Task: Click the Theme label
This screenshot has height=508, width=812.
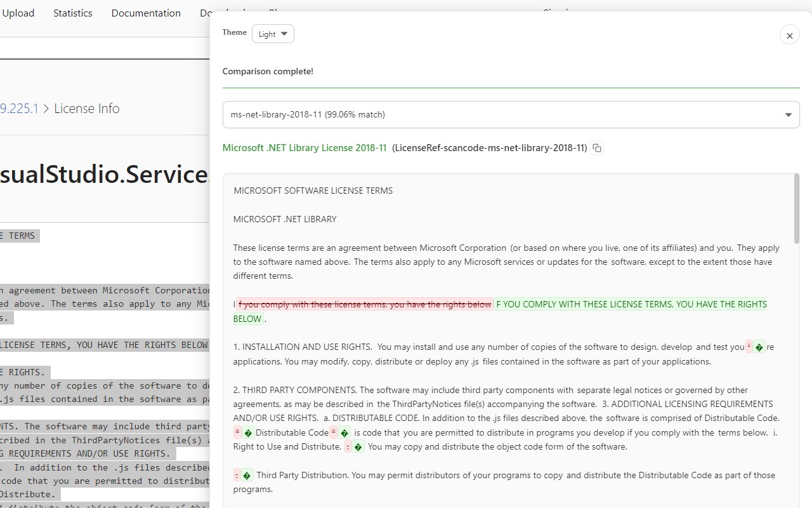Action: coord(234,32)
